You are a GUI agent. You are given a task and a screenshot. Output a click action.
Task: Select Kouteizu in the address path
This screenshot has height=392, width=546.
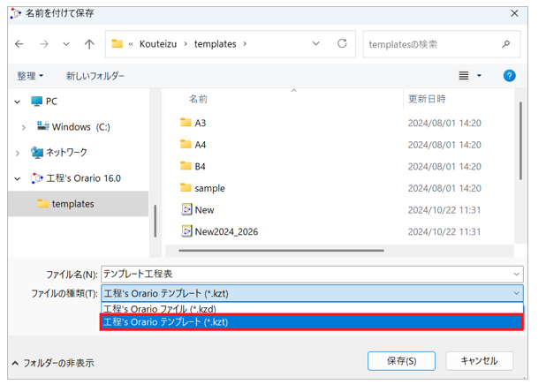[158, 44]
